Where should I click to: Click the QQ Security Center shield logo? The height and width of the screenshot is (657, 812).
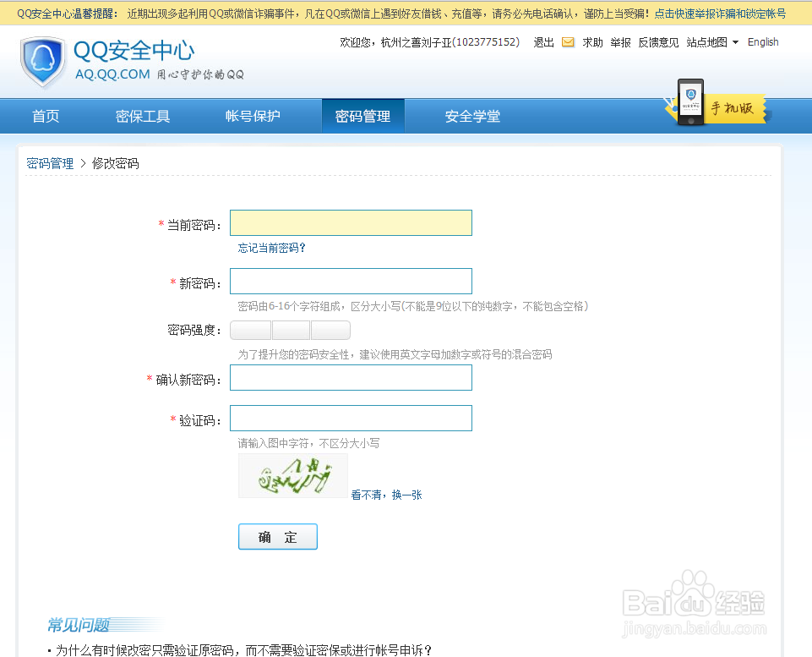tap(43, 62)
